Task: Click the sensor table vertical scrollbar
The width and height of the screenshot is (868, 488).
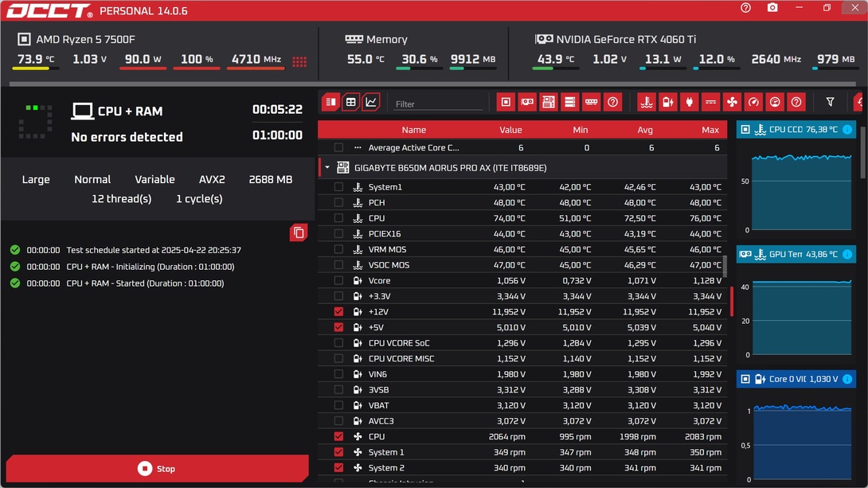Action: [x=725, y=266]
